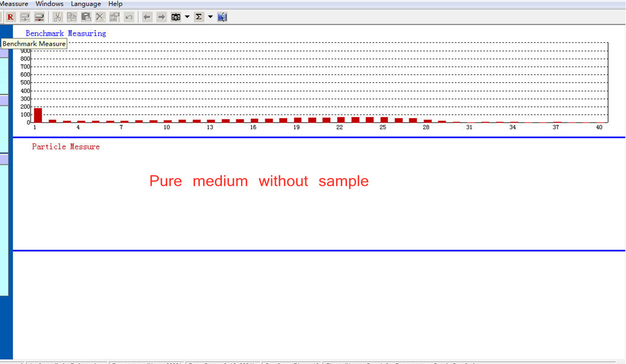The height and width of the screenshot is (364, 626).
Task: Click the Delete X icon
Action: click(100, 17)
